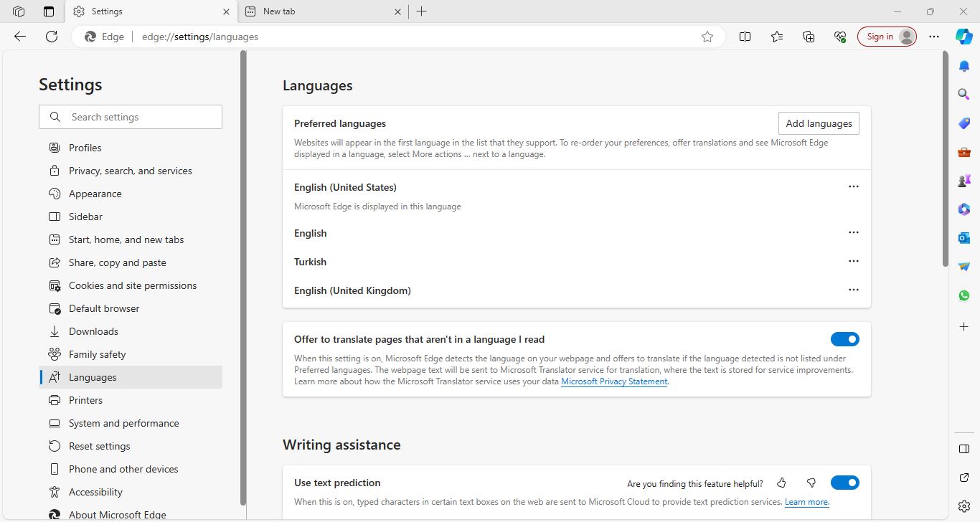Viewport: 980px width, 522px height.
Task: Refresh the page with the reload icon
Action: click(52, 37)
